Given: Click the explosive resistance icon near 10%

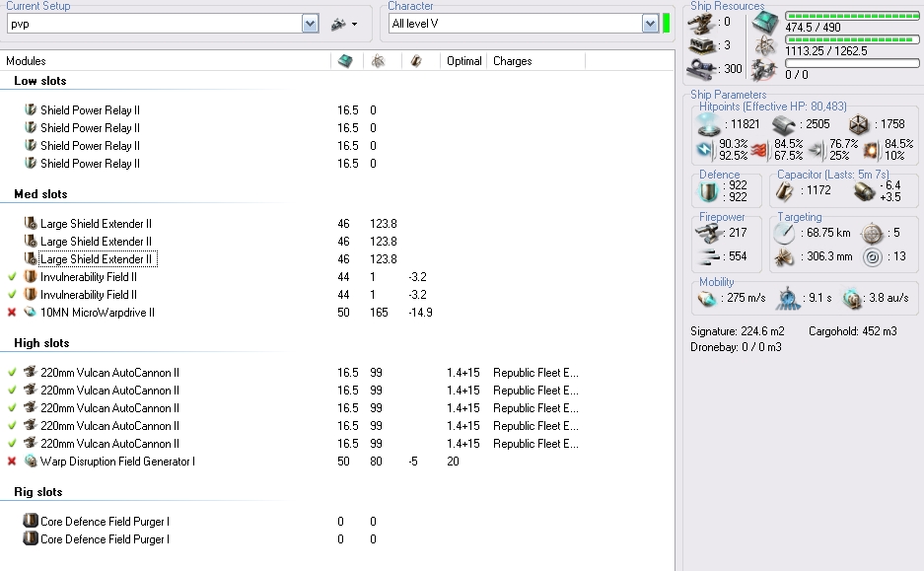Looking at the screenshot, I should [871, 150].
